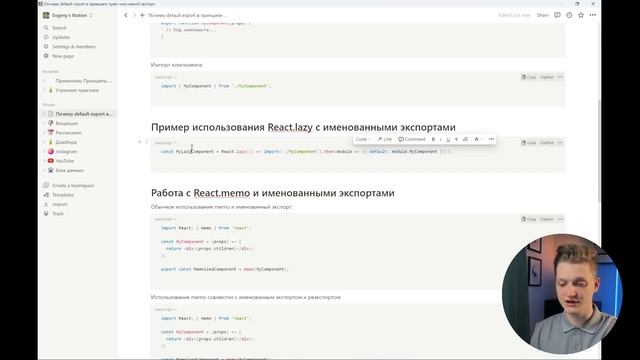Screen dimensions: 640x360
Task: Click the plus icon beside breadcrumb
Action: [x=142, y=15]
